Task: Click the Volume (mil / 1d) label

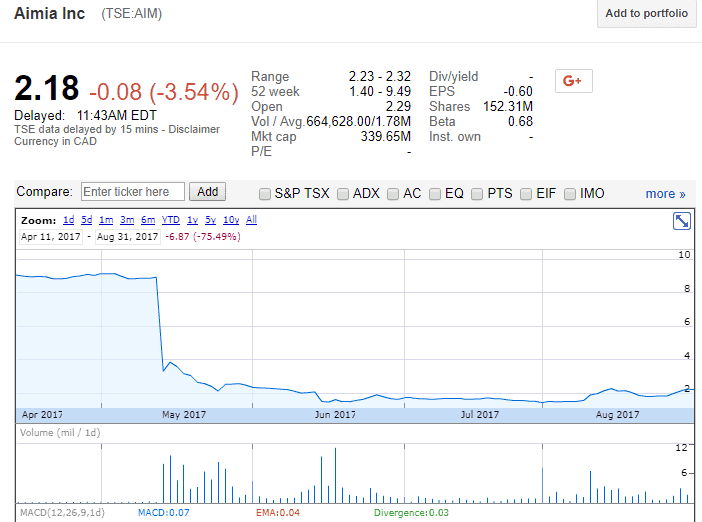Action: click(60, 432)
